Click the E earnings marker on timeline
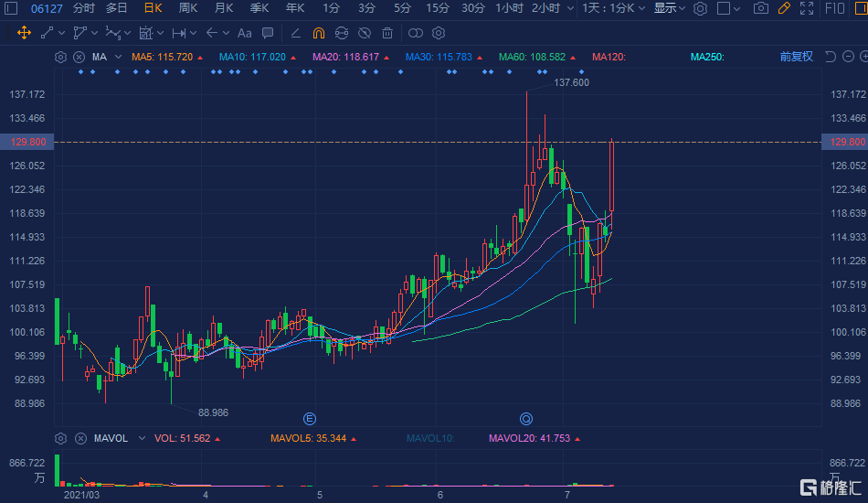The height and width of the screenshot is (503, 868). tap(310, 419)
